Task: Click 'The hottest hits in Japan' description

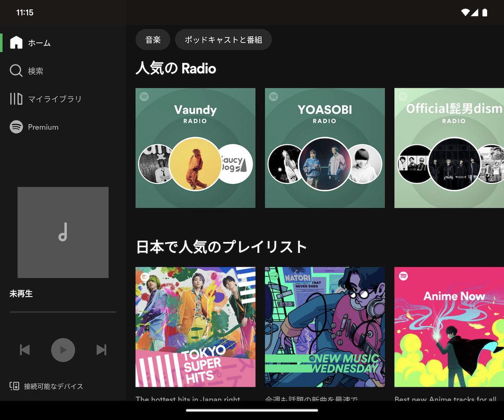Action: click(188, 398)
